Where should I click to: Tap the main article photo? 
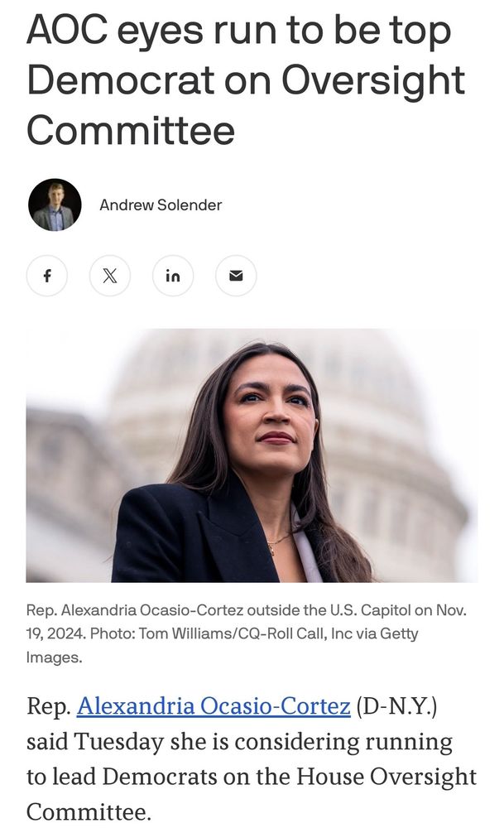pos(252,455)
